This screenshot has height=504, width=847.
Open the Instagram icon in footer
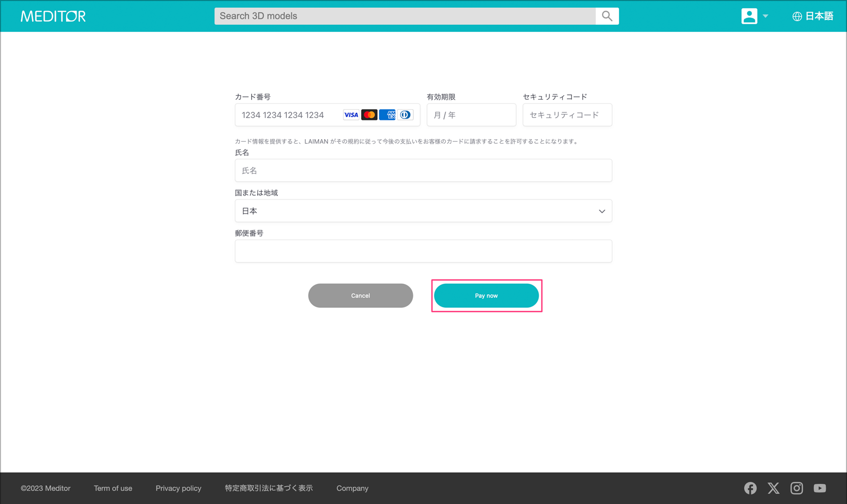tap(797, 488)
